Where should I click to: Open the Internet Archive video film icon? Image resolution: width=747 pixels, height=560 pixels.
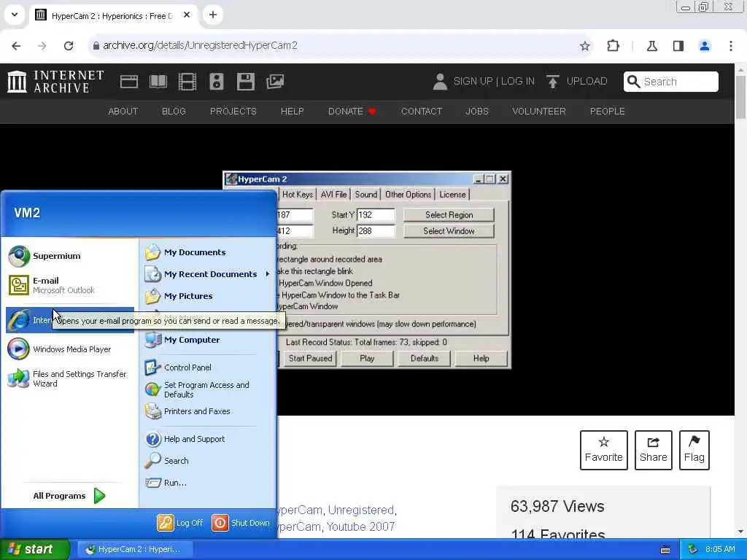click(187, 82)
